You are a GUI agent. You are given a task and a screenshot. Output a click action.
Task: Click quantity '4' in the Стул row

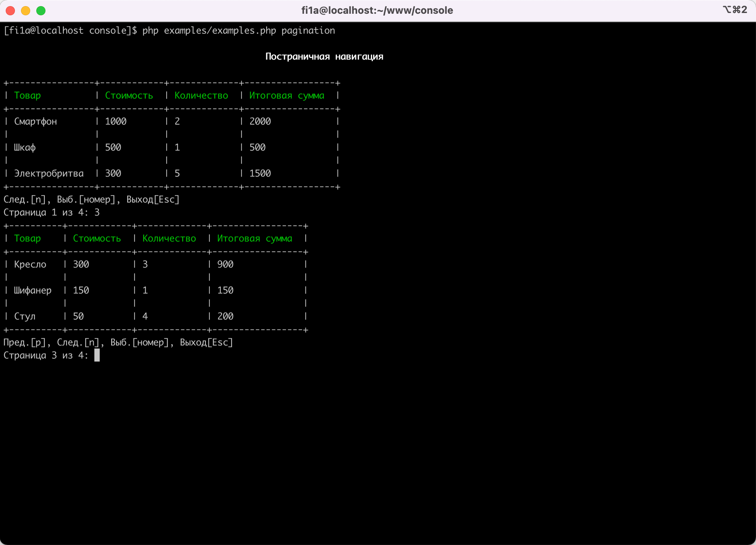pyautogui.click(x=145, y=316)
